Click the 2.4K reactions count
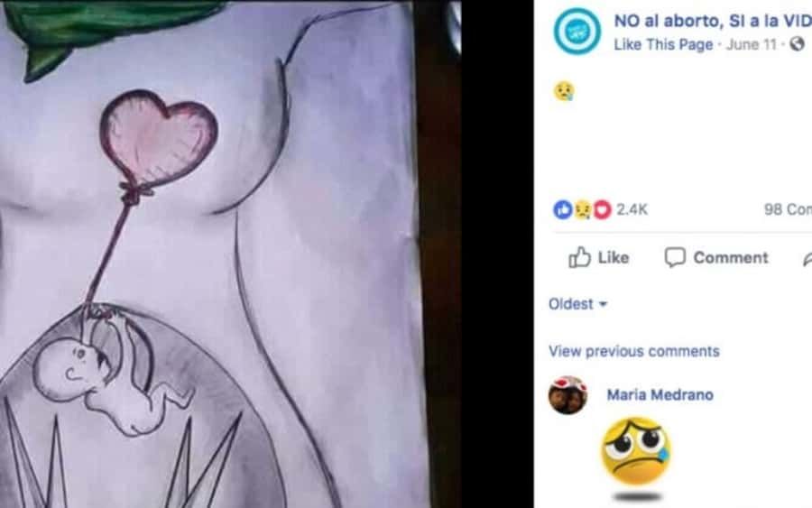The width and height of the screenshot is (812, 508). tap(632, 209)
